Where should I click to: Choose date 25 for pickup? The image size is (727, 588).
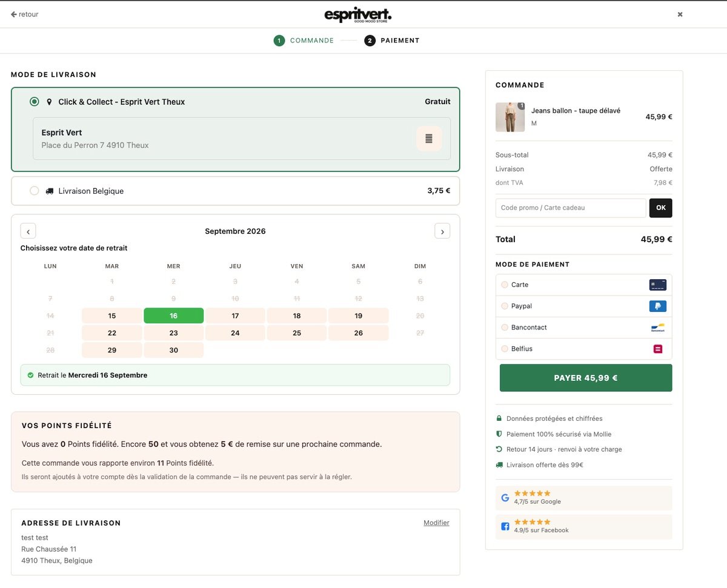pos(297,333)
